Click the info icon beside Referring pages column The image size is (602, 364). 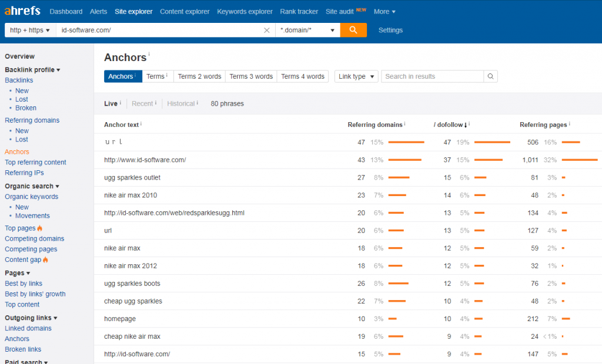point(569,124)
